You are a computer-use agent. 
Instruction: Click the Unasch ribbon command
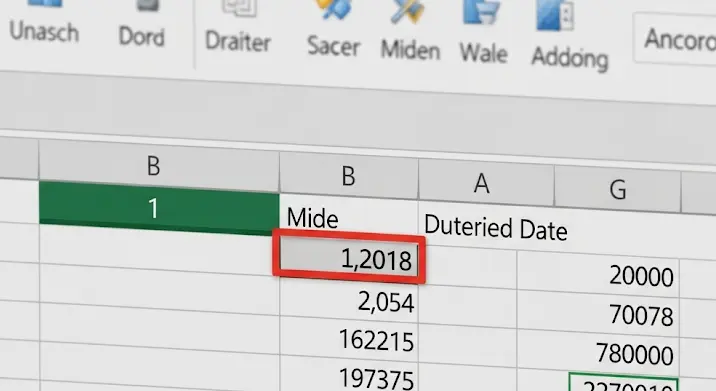(x=44, y=23)
